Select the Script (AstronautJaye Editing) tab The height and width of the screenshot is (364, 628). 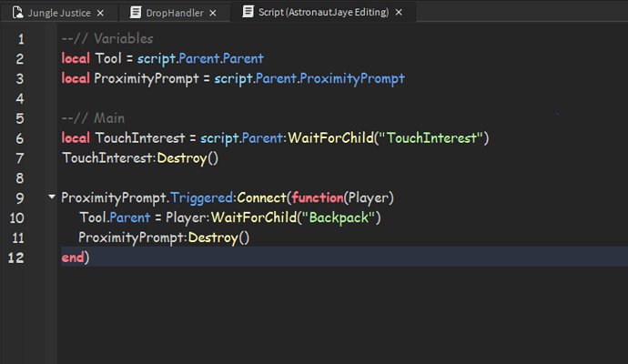[x=323, y=13]
